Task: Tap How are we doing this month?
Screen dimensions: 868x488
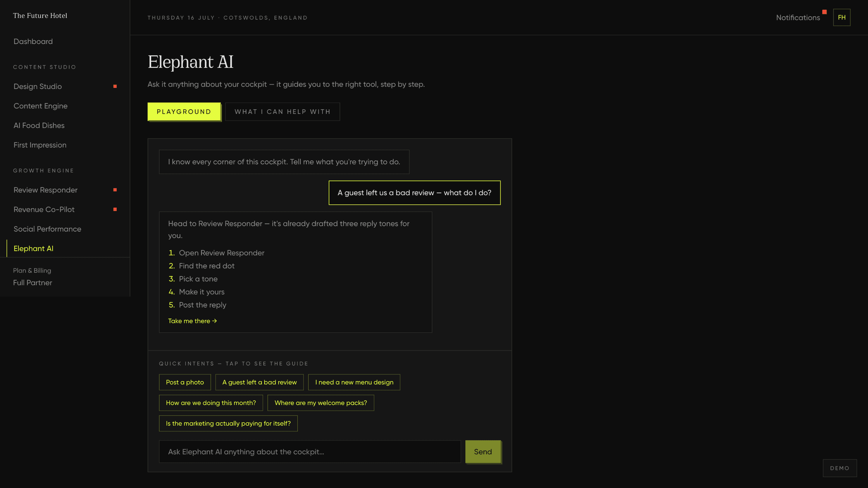Action: click(211, 403)
